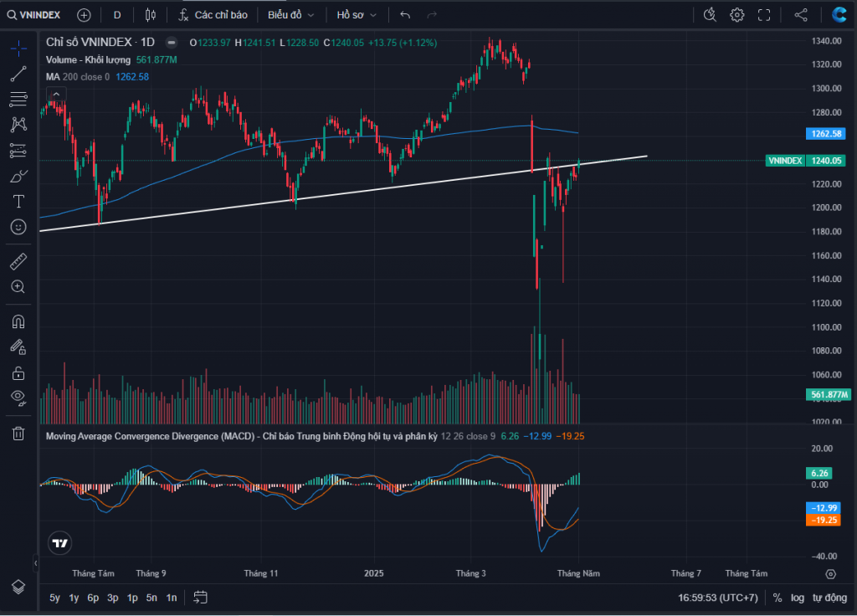Set date range to 1p

point(132,598)
